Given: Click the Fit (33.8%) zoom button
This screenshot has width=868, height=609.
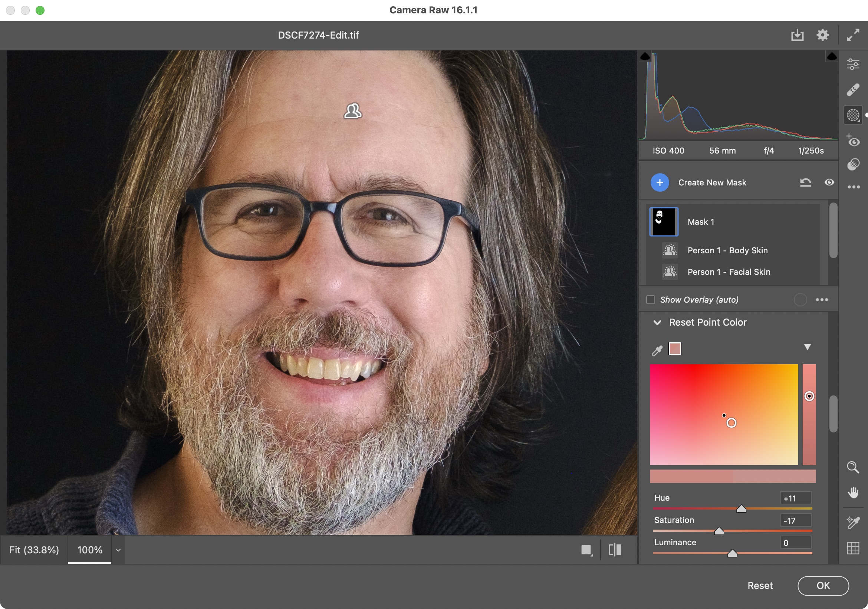Looking at the screenshot, I should point(34,550).
